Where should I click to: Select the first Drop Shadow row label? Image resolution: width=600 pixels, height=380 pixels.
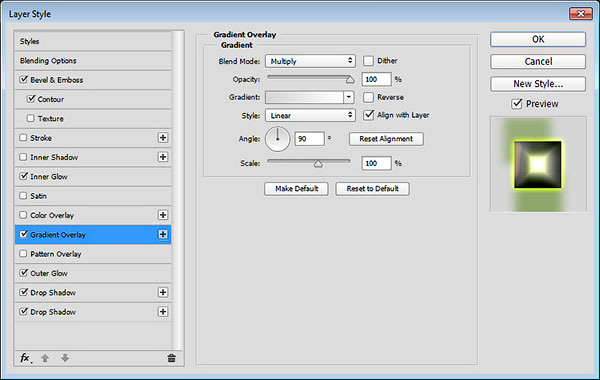53,293
